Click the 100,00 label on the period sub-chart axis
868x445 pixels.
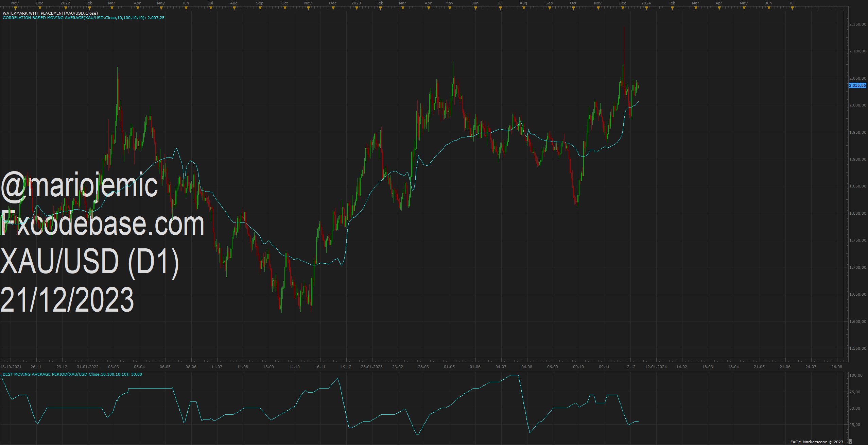pyautogui.click(x=856, y=375)
